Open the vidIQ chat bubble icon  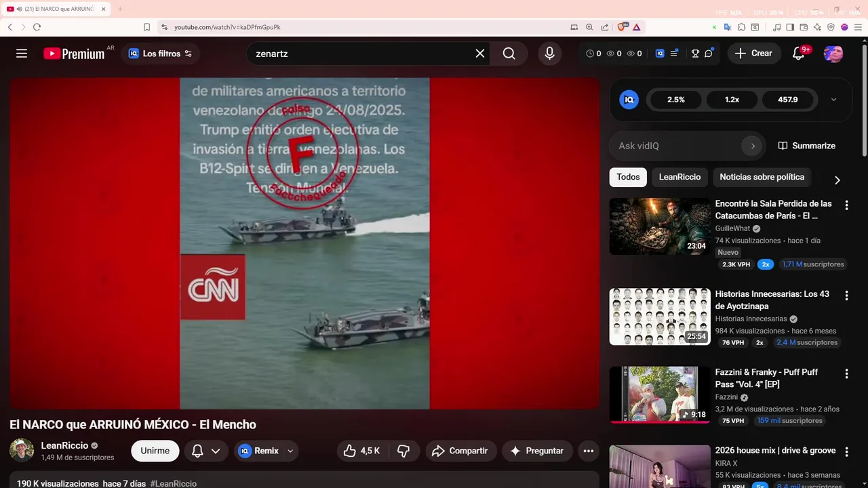pos(709,54)
